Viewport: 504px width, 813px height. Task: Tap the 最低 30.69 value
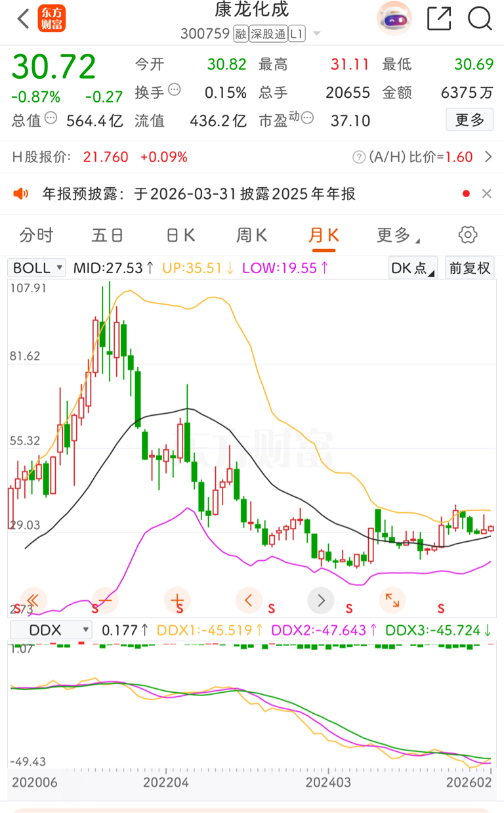pyautogui.click(x=474, y=64)
